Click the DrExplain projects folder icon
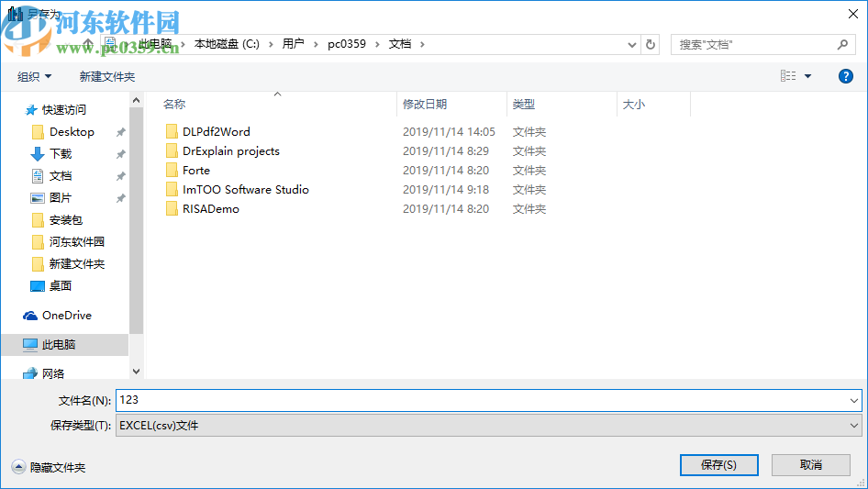Viewport: 868px width, 489px height. point(172,151)
